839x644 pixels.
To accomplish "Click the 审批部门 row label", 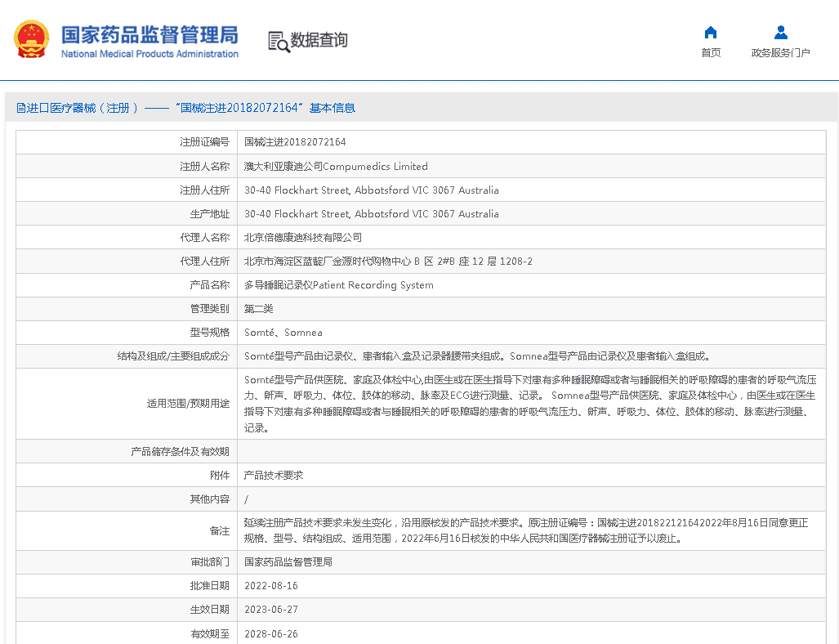I will point(210,562).
